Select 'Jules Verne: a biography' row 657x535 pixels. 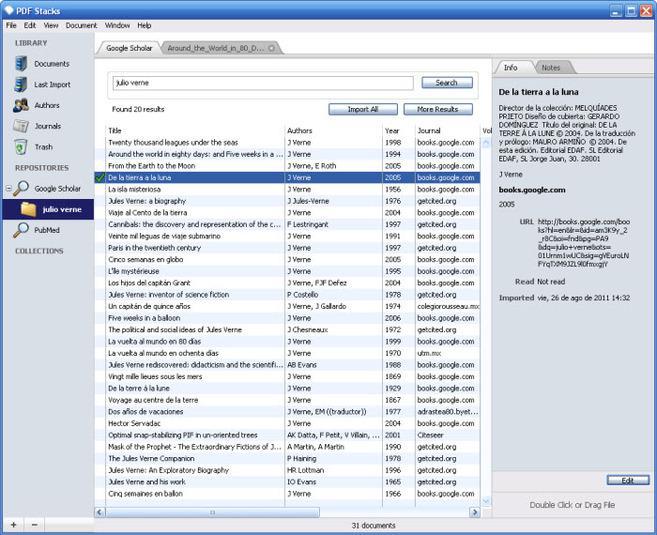287,201
